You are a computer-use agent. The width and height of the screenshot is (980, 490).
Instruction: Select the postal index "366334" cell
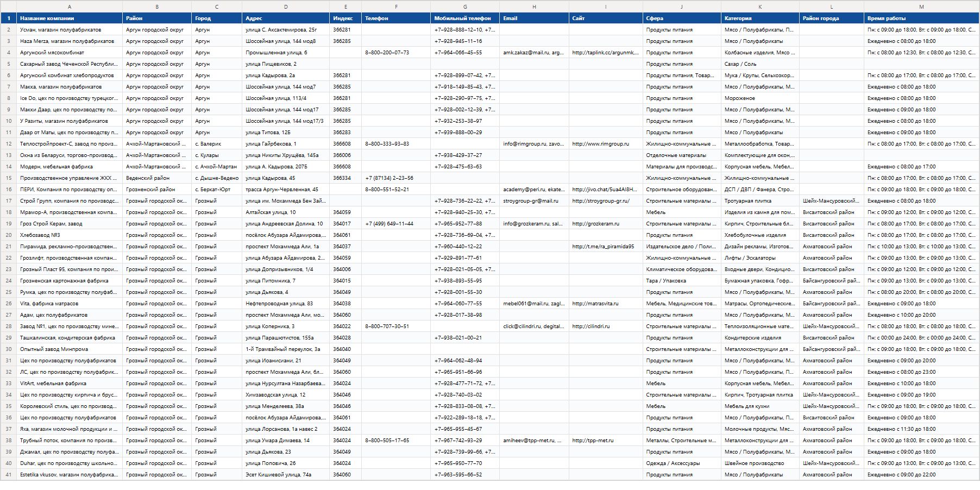coord(345,178)
